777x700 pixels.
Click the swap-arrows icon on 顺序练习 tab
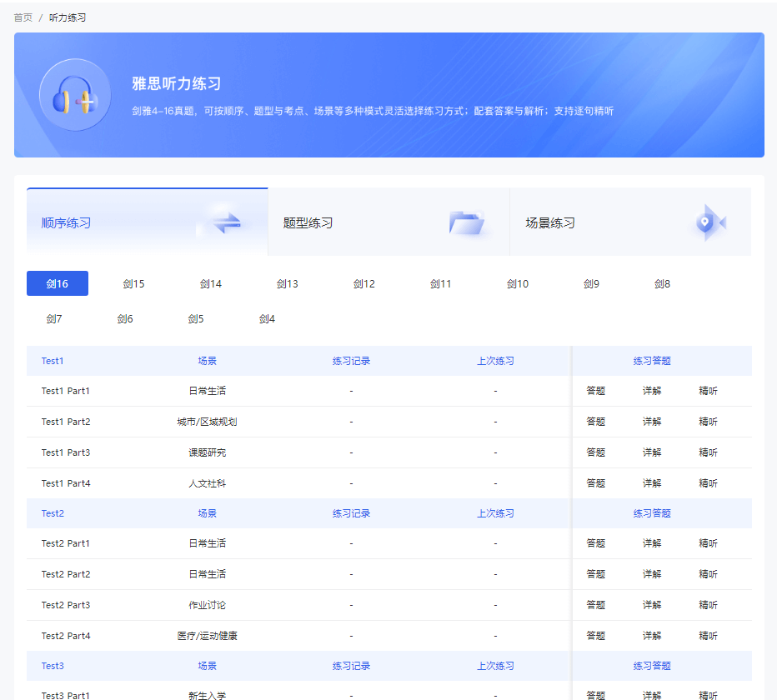pyautogui.click(x=227, y=223)
